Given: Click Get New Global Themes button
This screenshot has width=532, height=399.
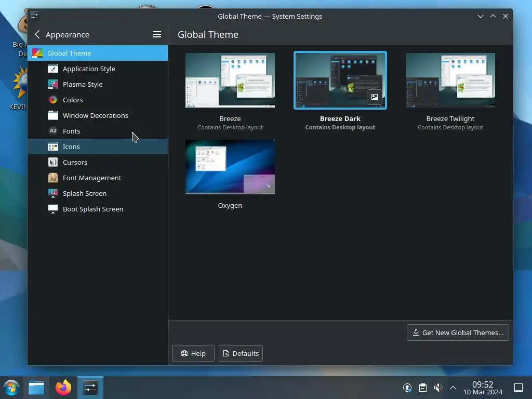Looking at the screenshot, I should [458, 332].
